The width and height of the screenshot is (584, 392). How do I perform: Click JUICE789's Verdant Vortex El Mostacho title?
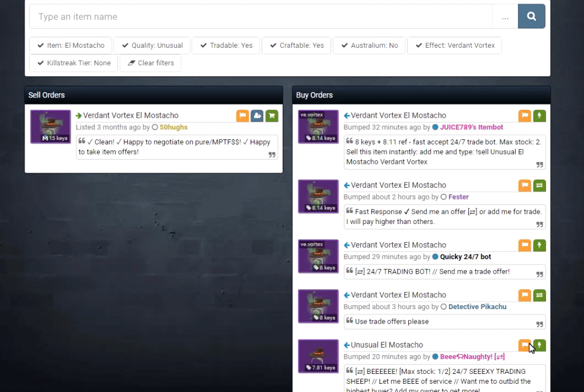tap(398, 116)
